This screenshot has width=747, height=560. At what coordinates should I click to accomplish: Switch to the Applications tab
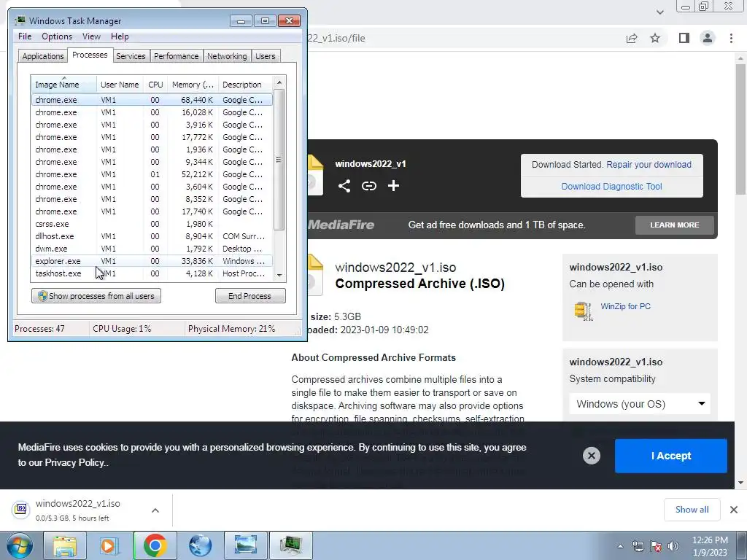coord(43,56)
